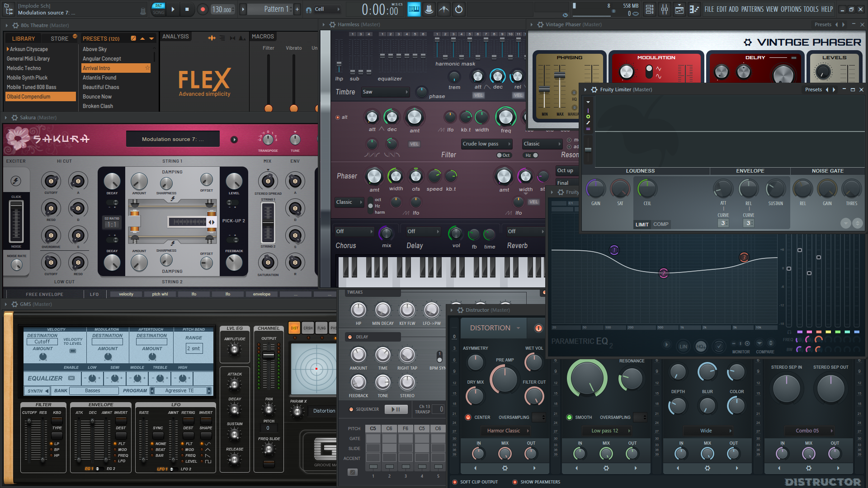Click the record button in transport bar
Screen dimensions: 868x488
(203, 9)
